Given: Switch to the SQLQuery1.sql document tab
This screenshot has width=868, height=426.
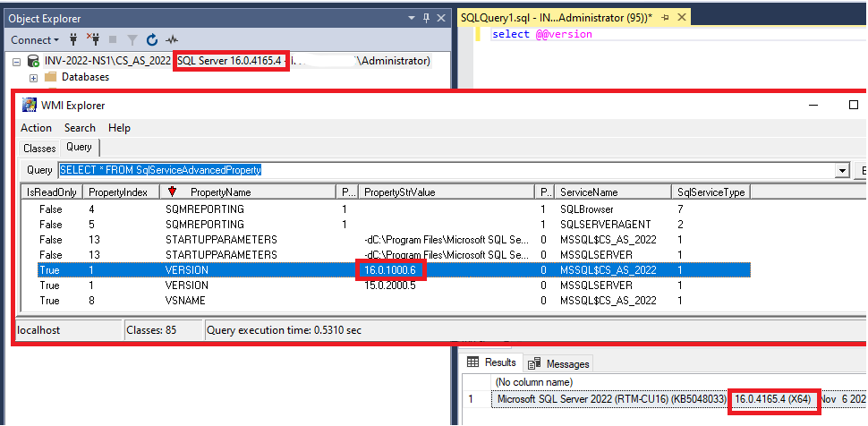Looking at the screenshot, I should point(556,18).
